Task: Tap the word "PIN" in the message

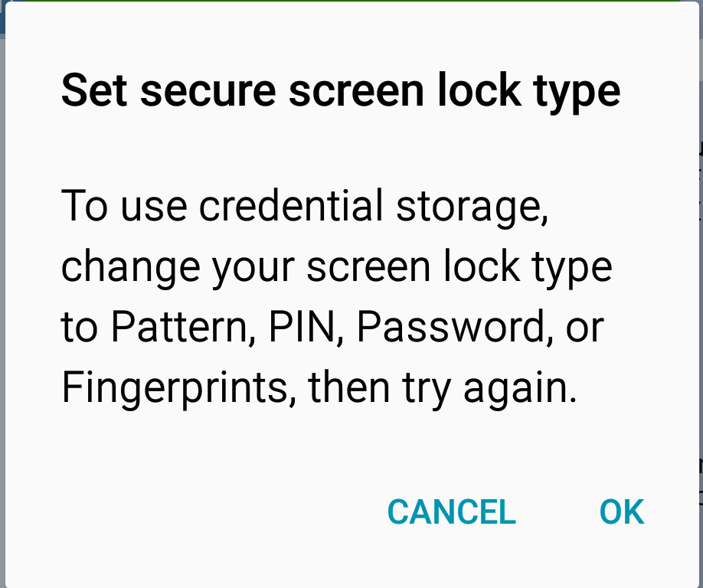Action: pos(302,328)
